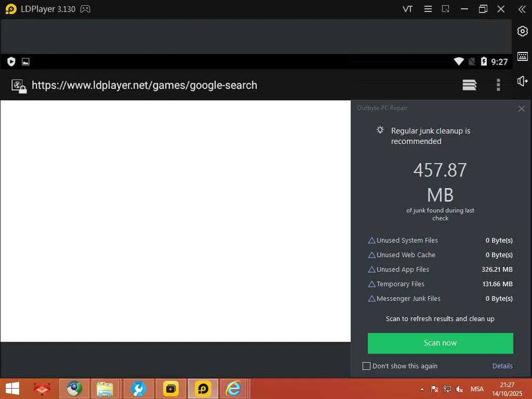The width and height of the screenshot is (532, 399).
Task: Click the warning triangle beside Unused System Files
Action: [x=371, y=240]
